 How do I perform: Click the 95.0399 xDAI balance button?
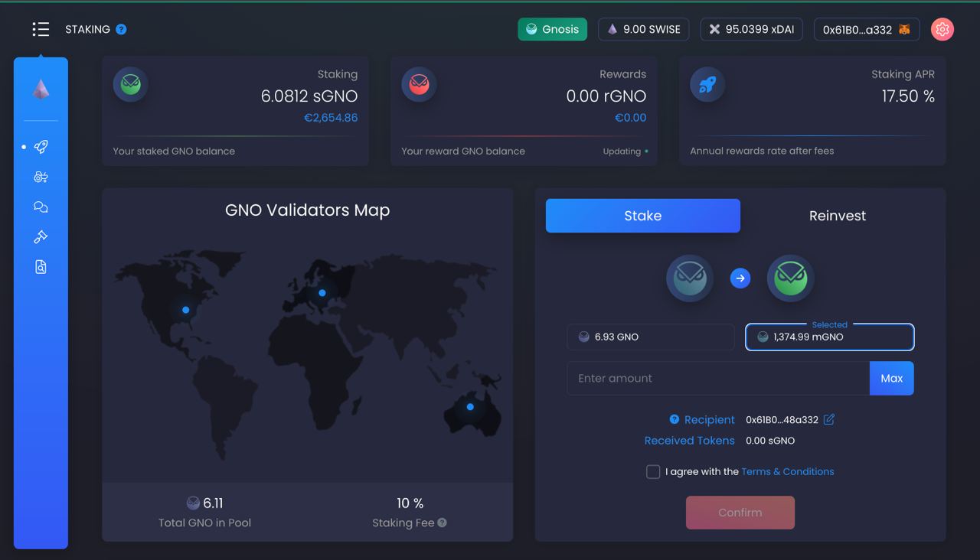pyautogui.click(x=751, y=29)
